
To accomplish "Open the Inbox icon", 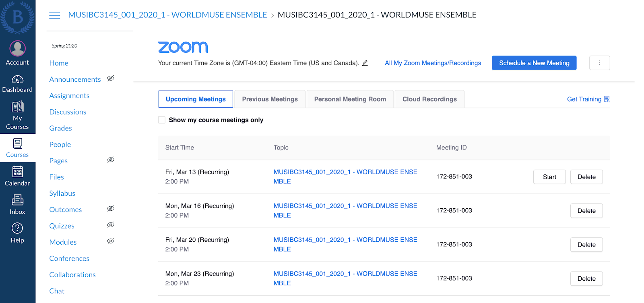I will (17, 200).
